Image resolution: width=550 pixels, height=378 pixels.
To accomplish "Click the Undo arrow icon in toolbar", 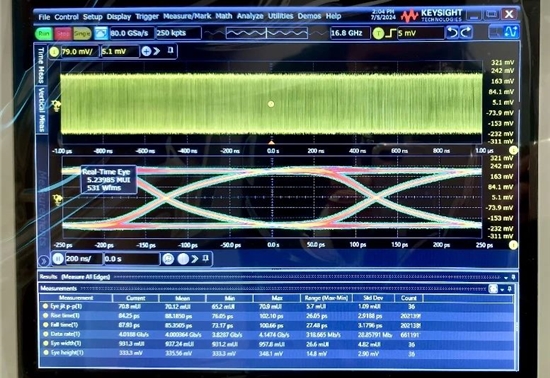I will click(452, 33).
